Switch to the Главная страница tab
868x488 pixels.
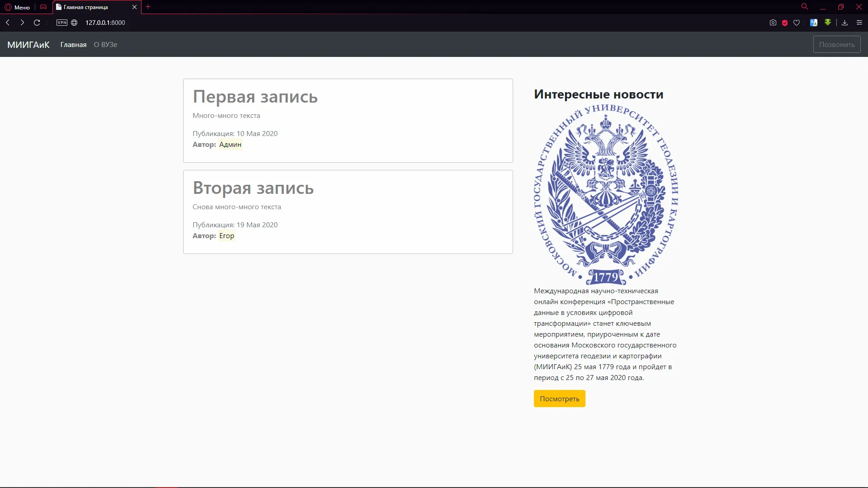(x=90, y=7)
